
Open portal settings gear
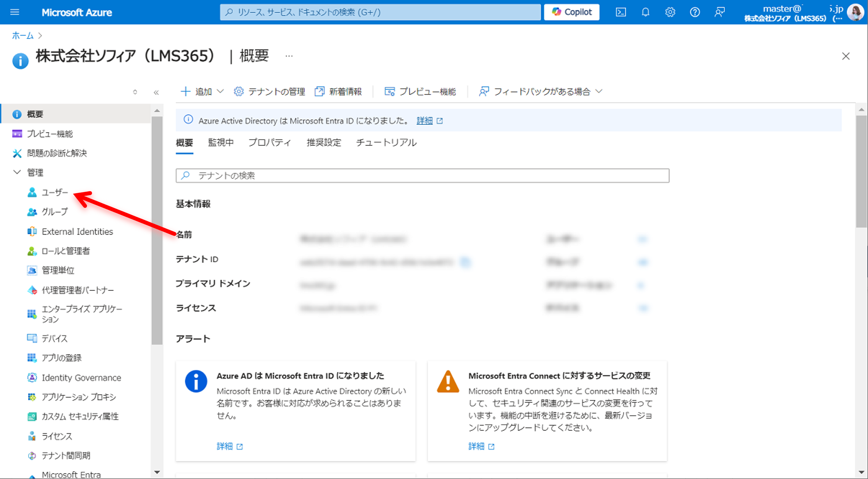pos(670,12)
